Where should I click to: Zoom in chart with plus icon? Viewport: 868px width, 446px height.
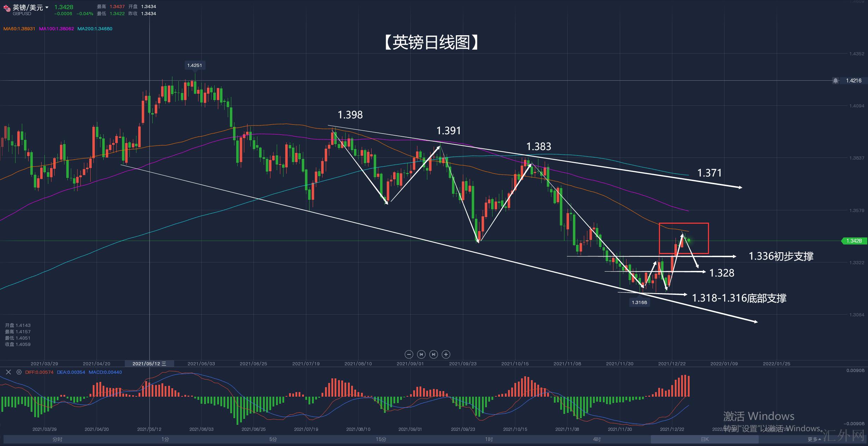(x=446, y=354)
